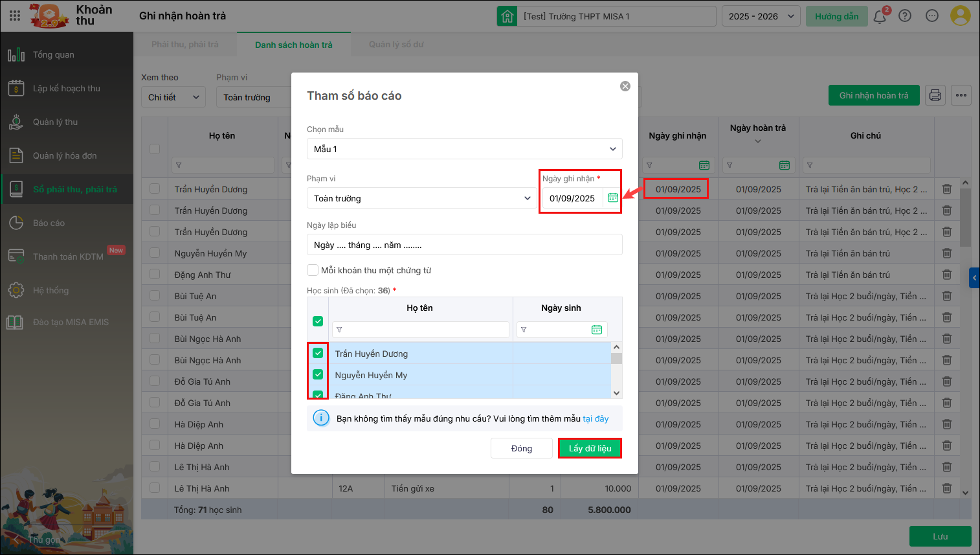Viewport: 980px width, 555px height.
Task: Open calendar picker for Ngày ghi nhận
Action: point(613,198)
